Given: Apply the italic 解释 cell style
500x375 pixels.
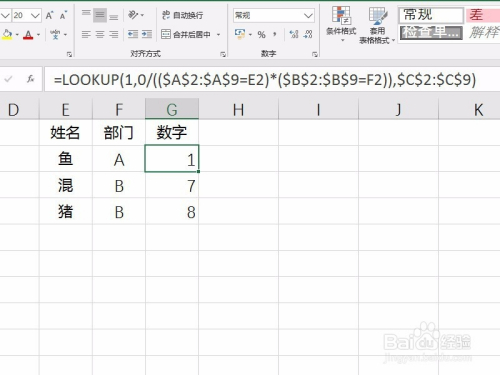Looking at the screenshot, I should pyautogui.click(x=483, y=32).
